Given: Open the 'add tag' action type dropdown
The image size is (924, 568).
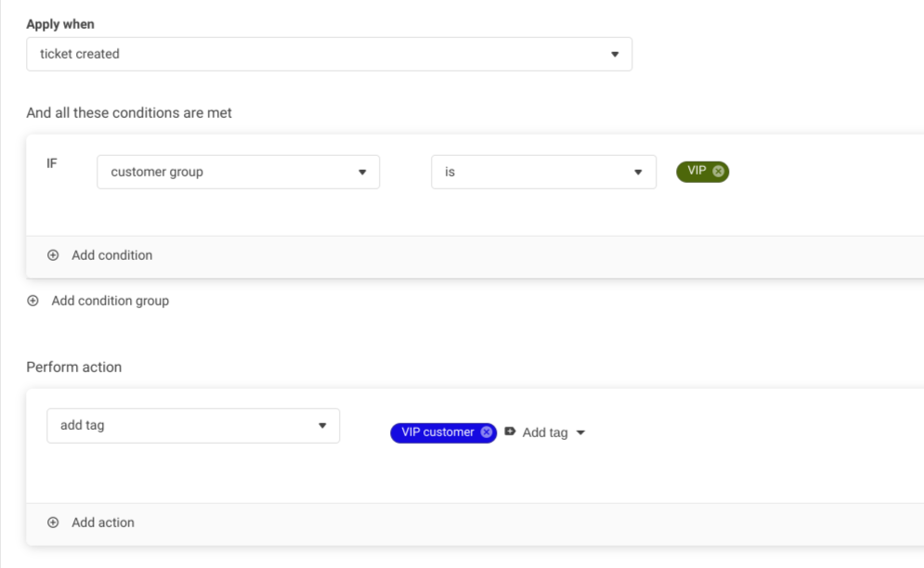Looking at the screenshot, I should 192,425.
